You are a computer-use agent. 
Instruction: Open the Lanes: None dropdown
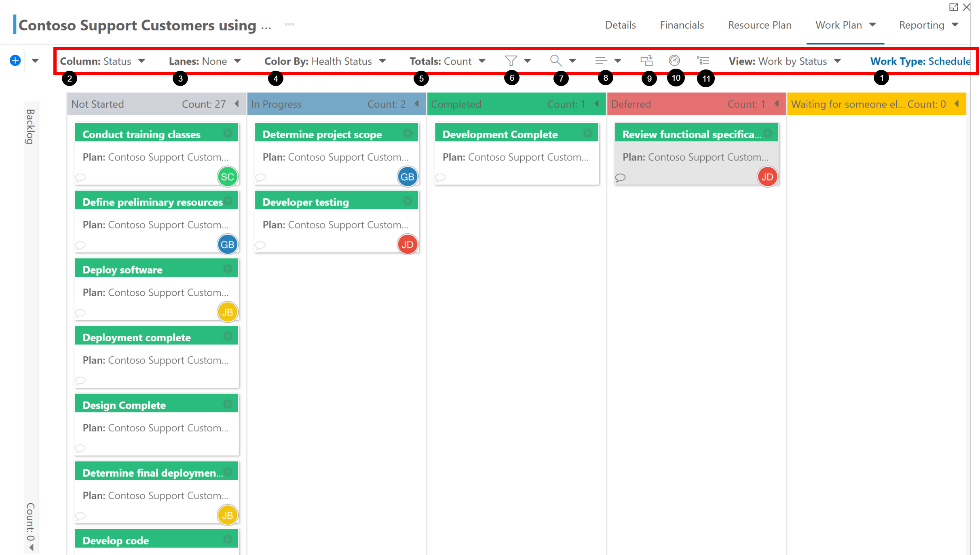pos(205,61)
